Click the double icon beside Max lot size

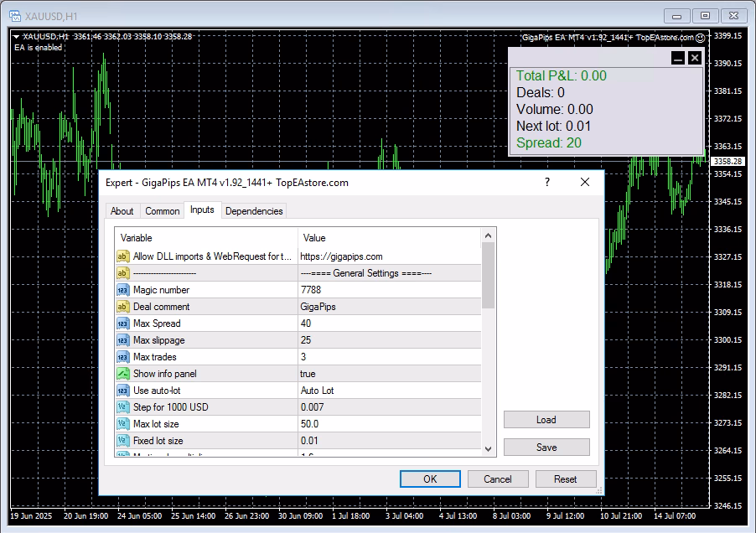122,424
